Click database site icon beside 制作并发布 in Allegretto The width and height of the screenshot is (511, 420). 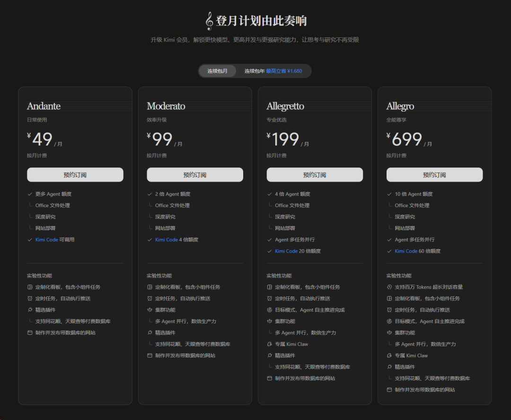270,378
